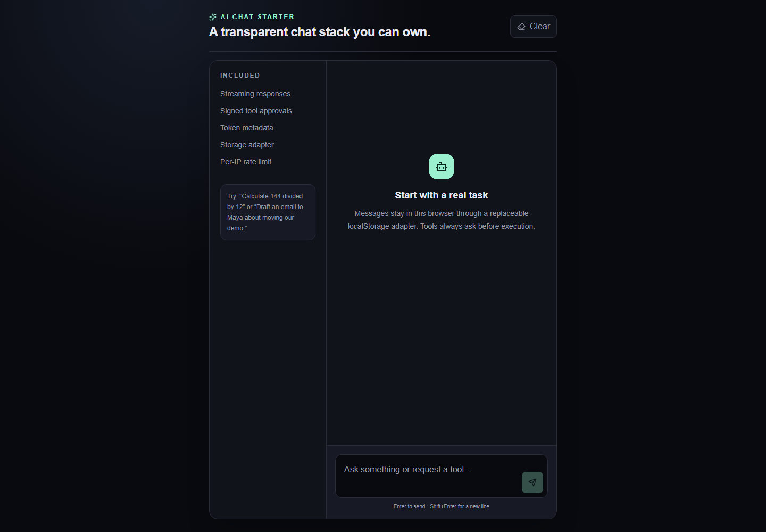
Task: Click the localStorage adapter description text
Action: point(442,220)
